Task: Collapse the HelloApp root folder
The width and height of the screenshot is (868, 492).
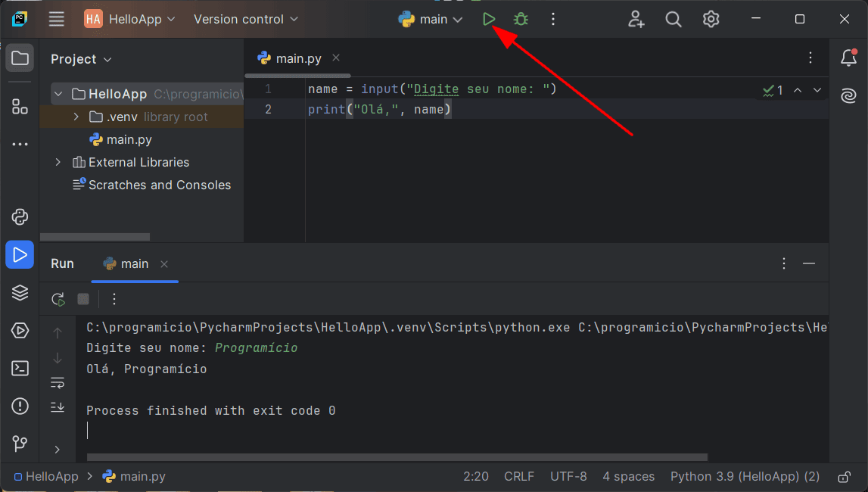Action: tap(58, 94)
